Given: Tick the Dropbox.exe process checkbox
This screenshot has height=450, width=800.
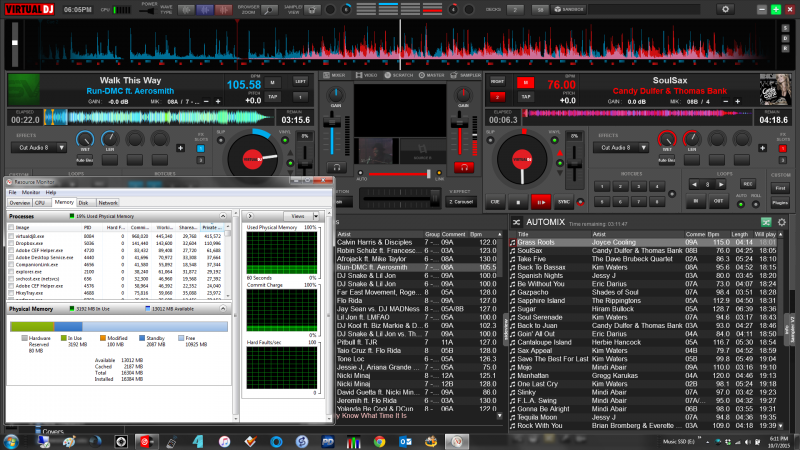Looking at the screenshot, I should click(x=11, y=243).
